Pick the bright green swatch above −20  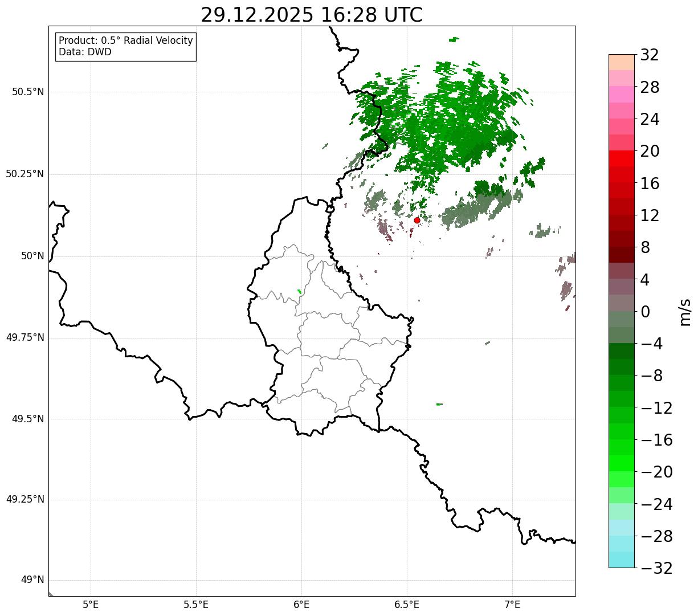point(622,463)
